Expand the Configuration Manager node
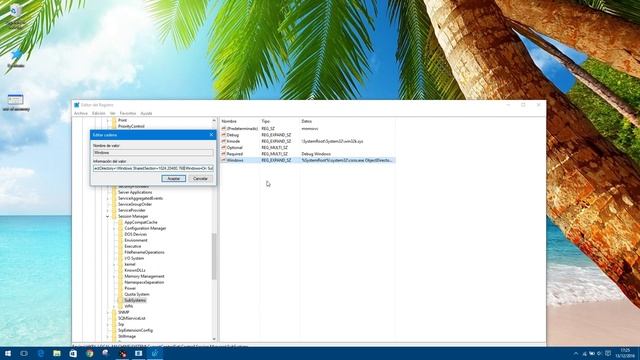 114,228
